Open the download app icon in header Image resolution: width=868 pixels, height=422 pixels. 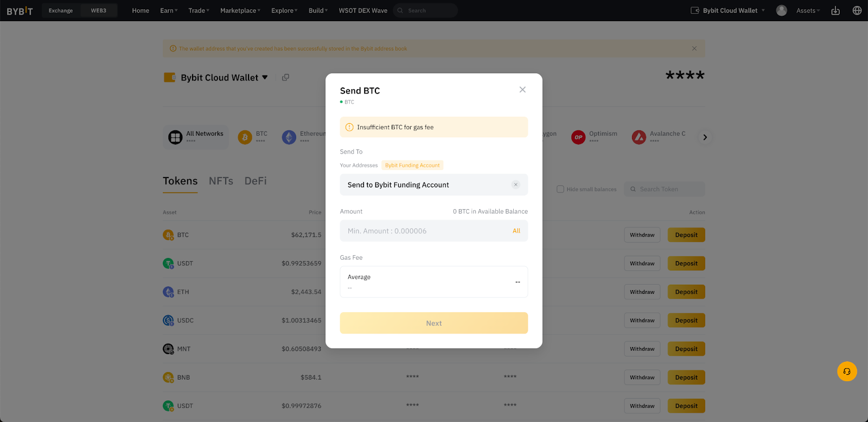pos(835,11)
